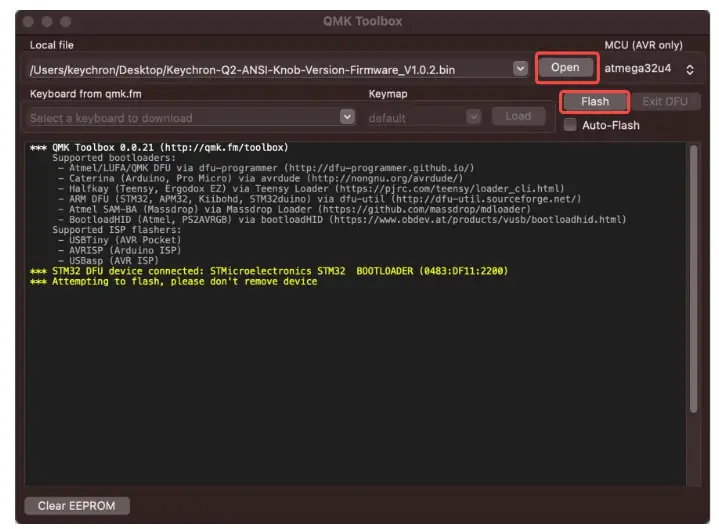
Task: Click the Supported ISP flashers line
Action: coord(116,230)
